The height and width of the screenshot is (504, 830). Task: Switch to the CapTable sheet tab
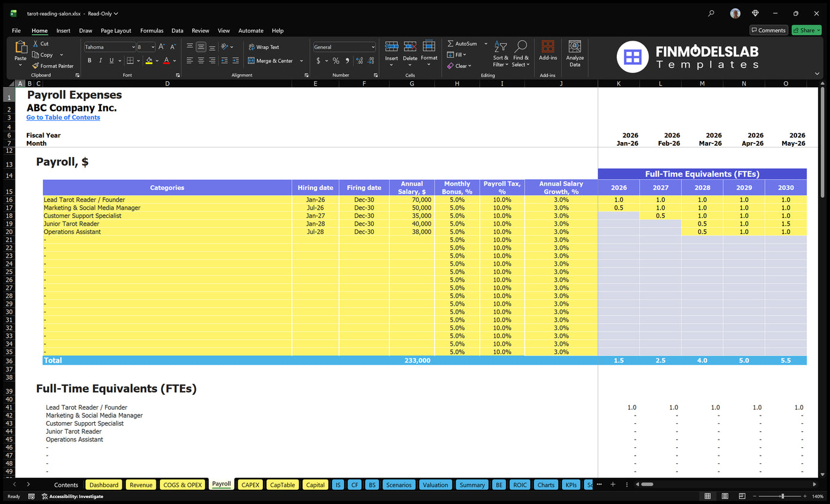[282, 485]
